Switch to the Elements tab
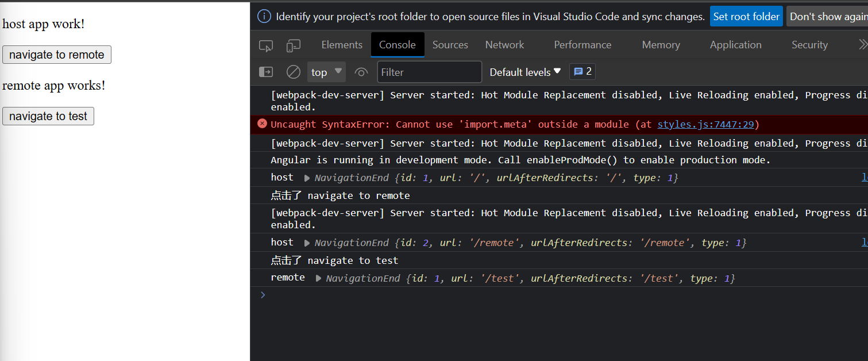Screen dimensions: 868x361 (x=342, y=45)
